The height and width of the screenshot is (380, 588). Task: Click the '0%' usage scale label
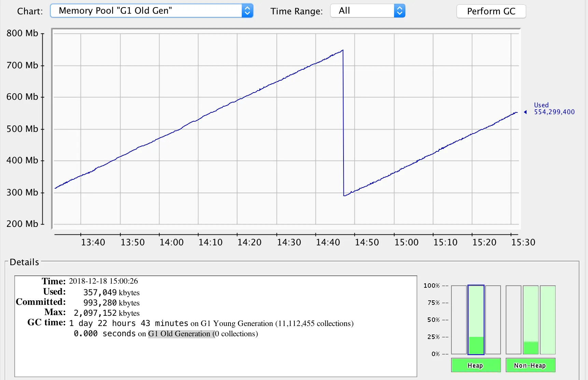coord(436,354)
